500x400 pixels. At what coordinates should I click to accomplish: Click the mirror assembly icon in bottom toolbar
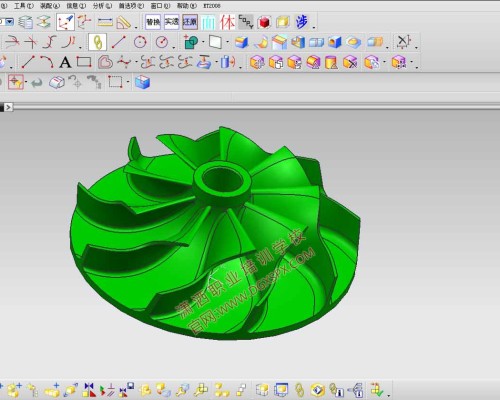tap(89, 389)
